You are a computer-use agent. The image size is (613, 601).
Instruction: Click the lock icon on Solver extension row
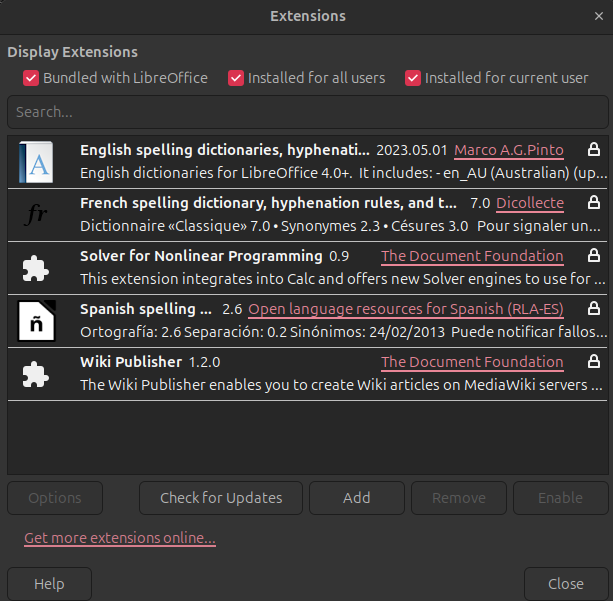(x=594, y=256)
